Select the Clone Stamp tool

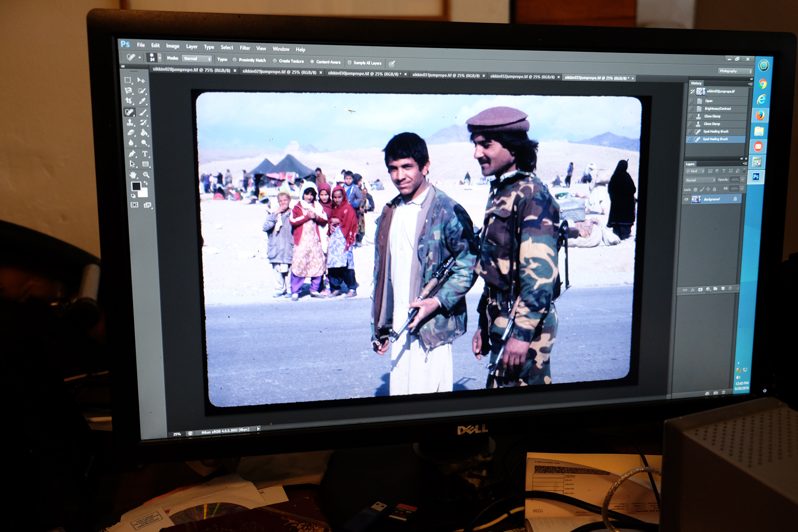[130, 122]
